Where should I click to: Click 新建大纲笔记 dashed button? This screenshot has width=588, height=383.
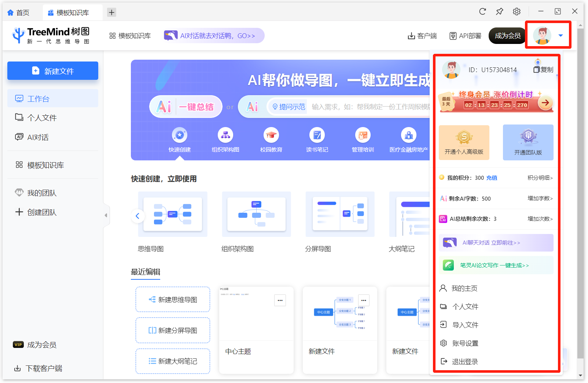tap(173, 361)
